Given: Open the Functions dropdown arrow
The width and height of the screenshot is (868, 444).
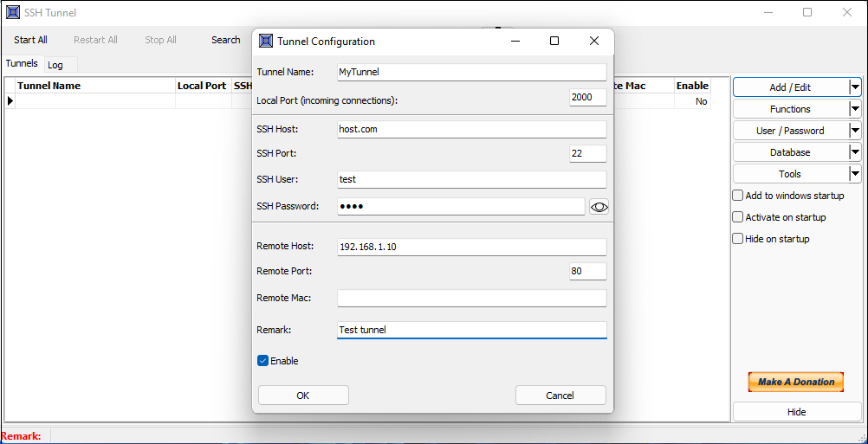Looking at the screenshot, I should (x=855, y=109).
